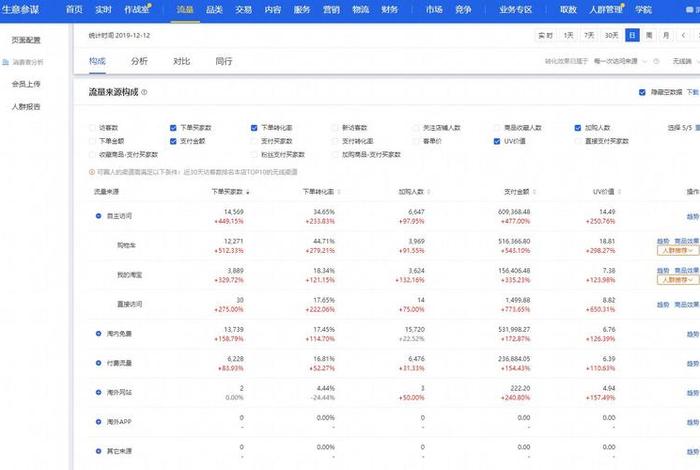
Task: Select the 实时 time range button
Action: (546, 35)
